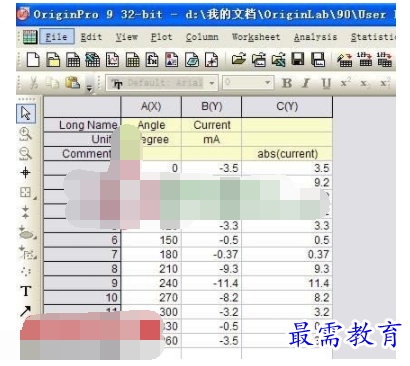Select the Text tool T
Screen dimensions: 410x366
click(x=26, y=292)
